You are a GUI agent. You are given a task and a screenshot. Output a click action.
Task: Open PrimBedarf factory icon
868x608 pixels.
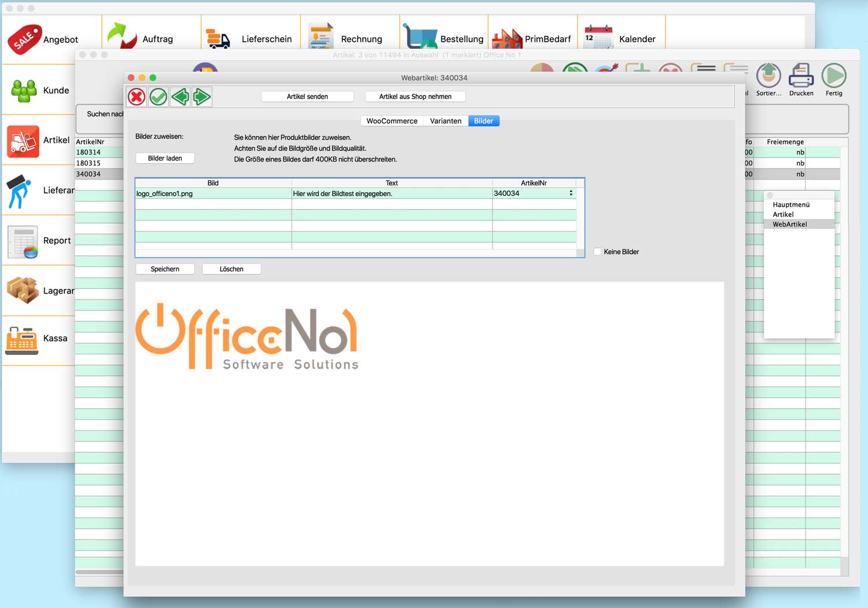(507, 39)
